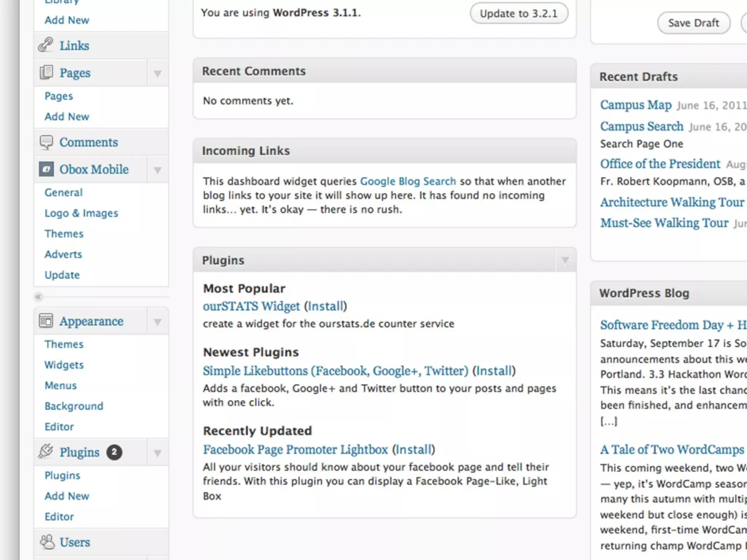Toggle the Plugins dashboard widget arrow

tap(565, 260)
